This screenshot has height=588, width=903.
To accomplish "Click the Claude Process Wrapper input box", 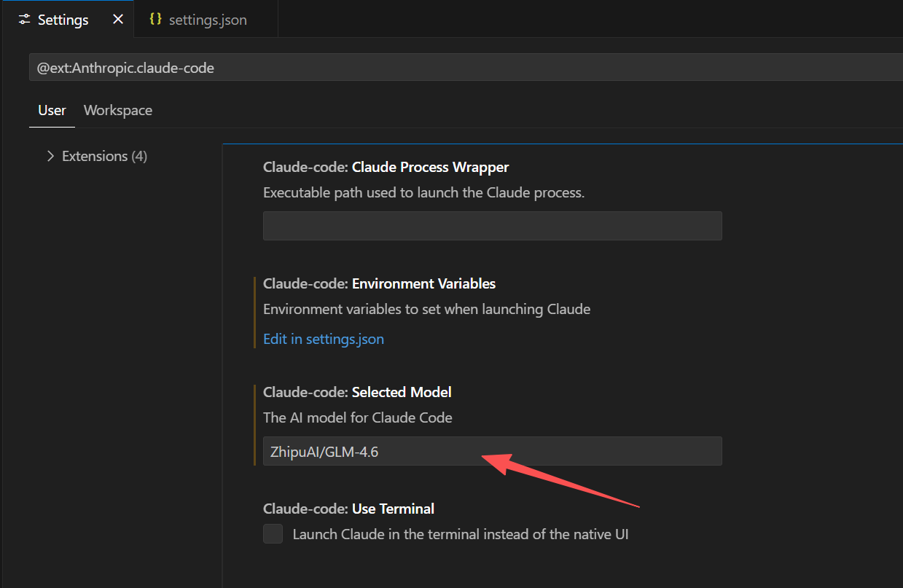I will pyautogui.click(x=492, y=226).
